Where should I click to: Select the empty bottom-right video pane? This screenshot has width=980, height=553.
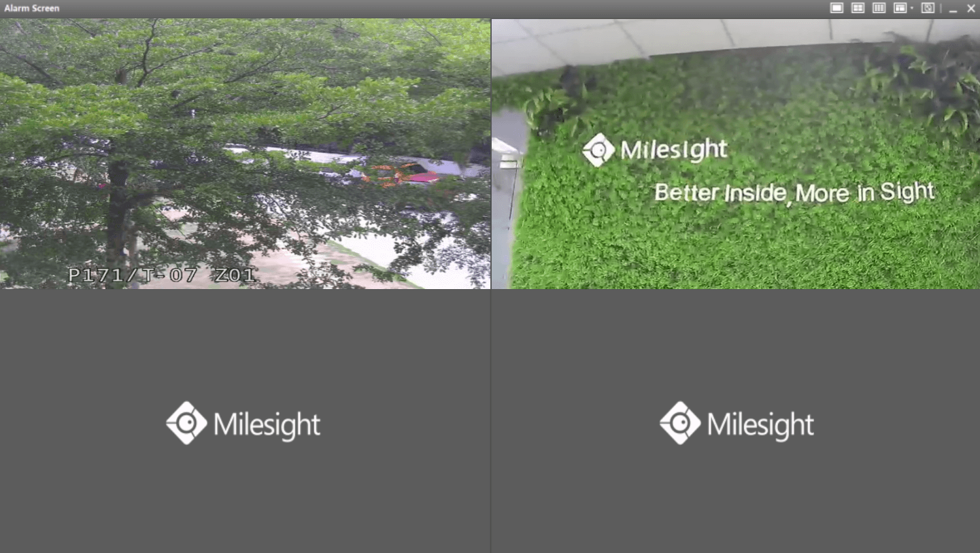[736, 421]
